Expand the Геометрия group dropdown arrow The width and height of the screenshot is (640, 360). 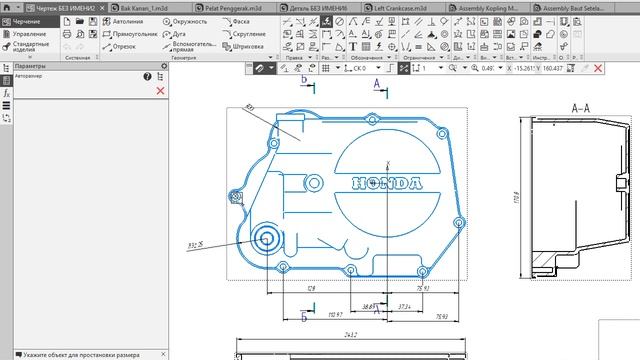pyautogui.click(x=270, y=58)
